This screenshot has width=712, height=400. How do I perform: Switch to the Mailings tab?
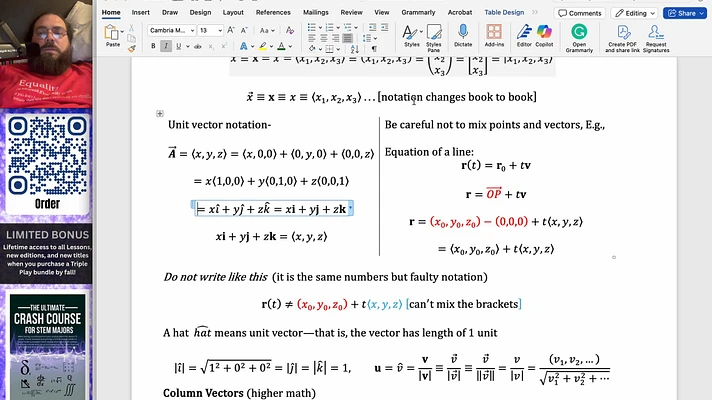316,12
